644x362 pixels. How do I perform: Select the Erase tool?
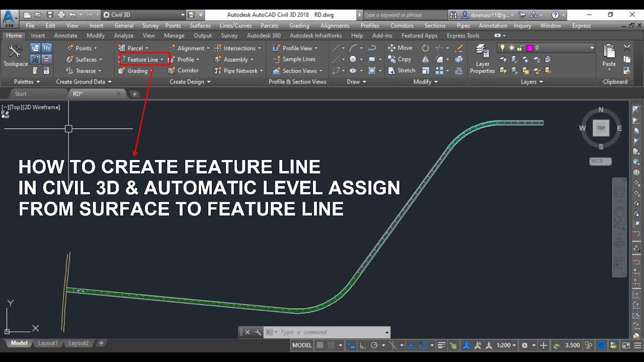click(459, 48)
